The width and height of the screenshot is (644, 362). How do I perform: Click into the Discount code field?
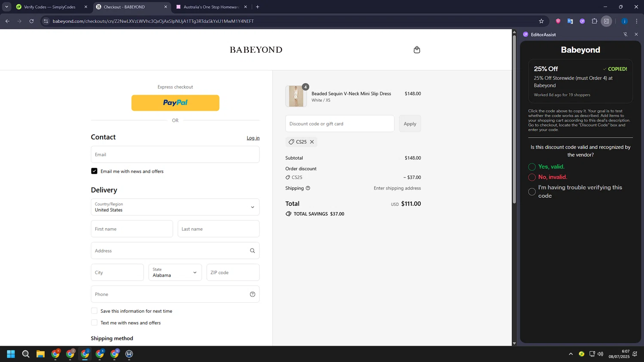point(340,124)
